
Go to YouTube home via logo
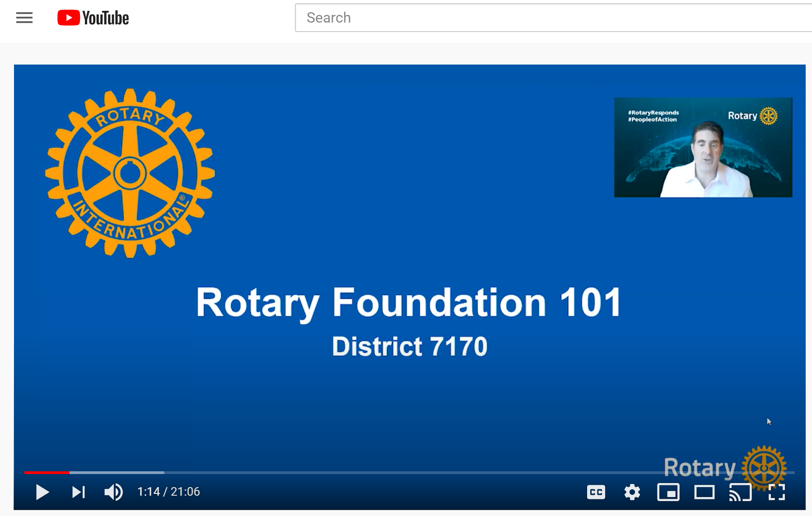pos(93,18)
